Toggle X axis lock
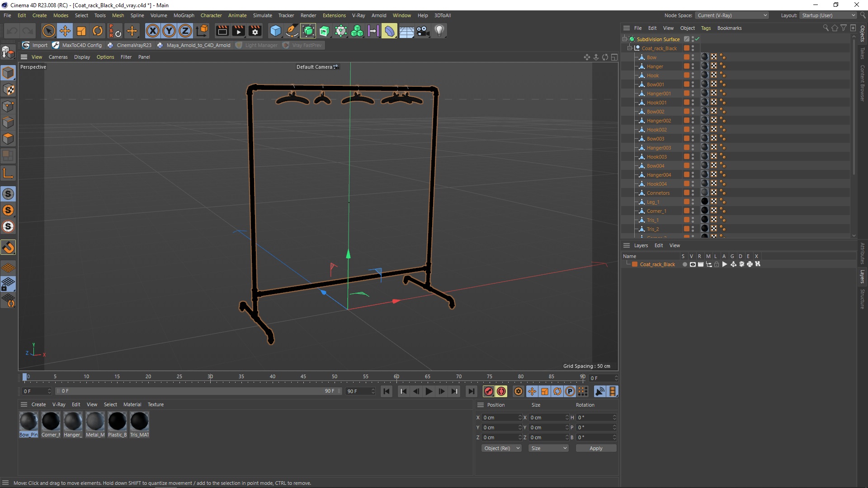The image size is (868, 488). coord(153,31)
